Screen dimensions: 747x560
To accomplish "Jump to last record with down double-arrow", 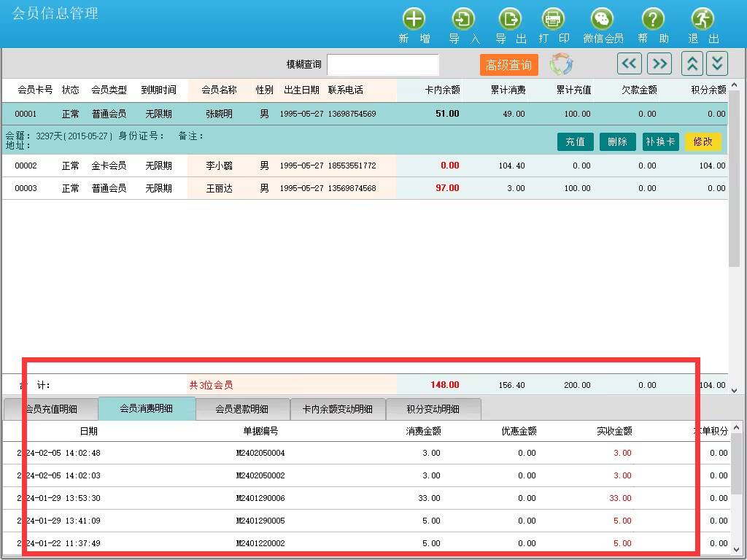I will 717,64.
